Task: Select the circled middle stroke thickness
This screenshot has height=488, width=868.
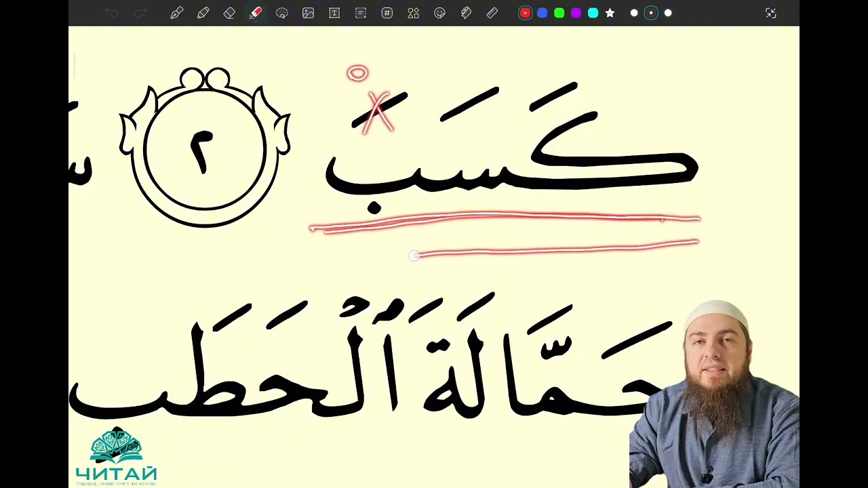Action: point(651,13)
